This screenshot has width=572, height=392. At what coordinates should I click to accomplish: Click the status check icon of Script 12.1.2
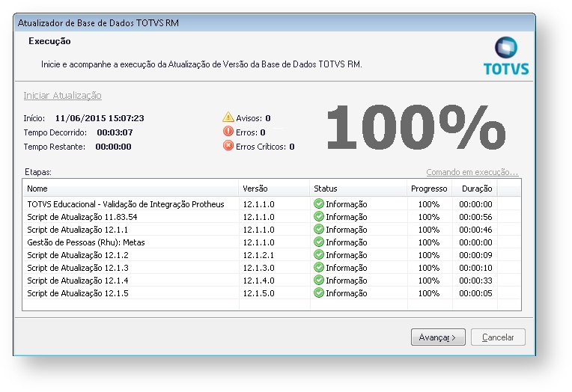tap(319, 254)
